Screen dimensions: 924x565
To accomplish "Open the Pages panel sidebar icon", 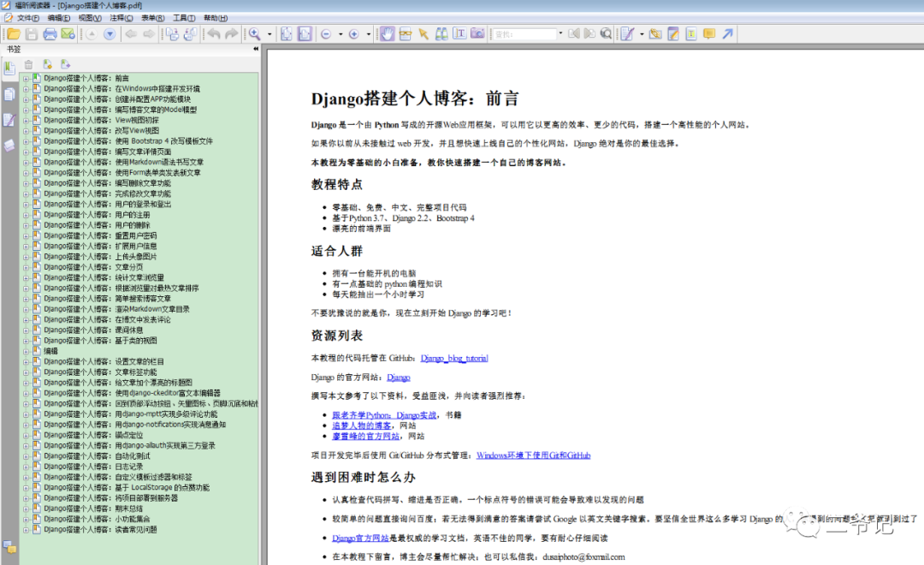I will (10, 94).
